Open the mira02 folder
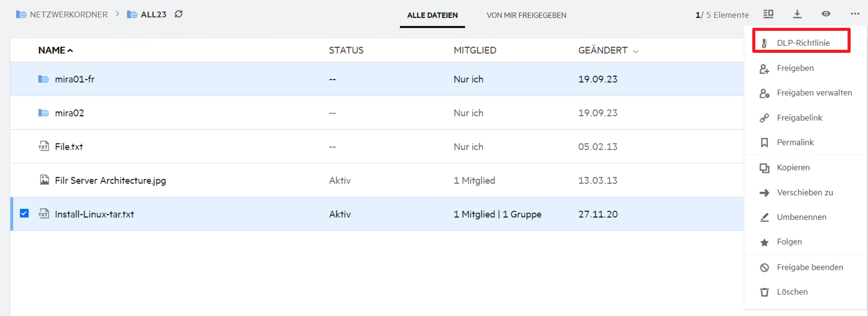The width and height of the screenshot is (868, 316). tap(69, 113)
